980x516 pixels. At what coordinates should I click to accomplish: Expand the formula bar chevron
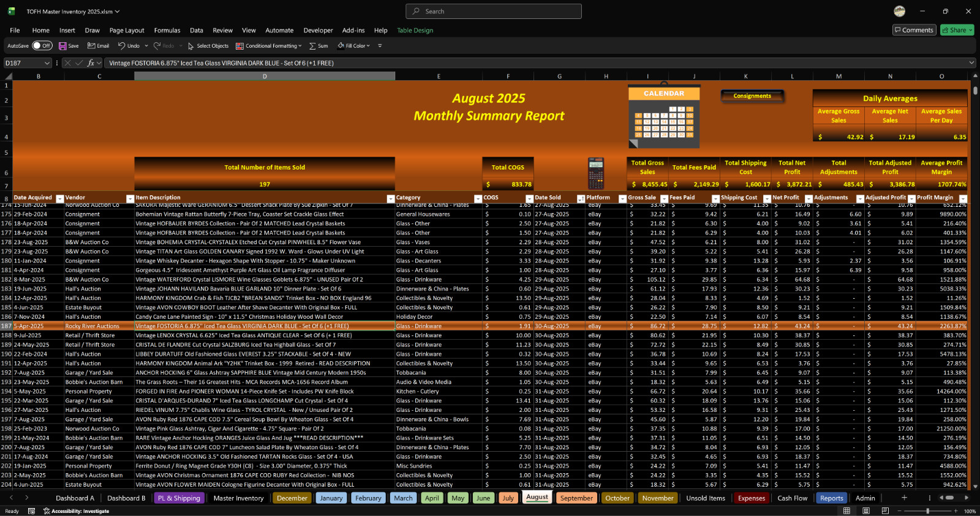click(x=971, y=63)
